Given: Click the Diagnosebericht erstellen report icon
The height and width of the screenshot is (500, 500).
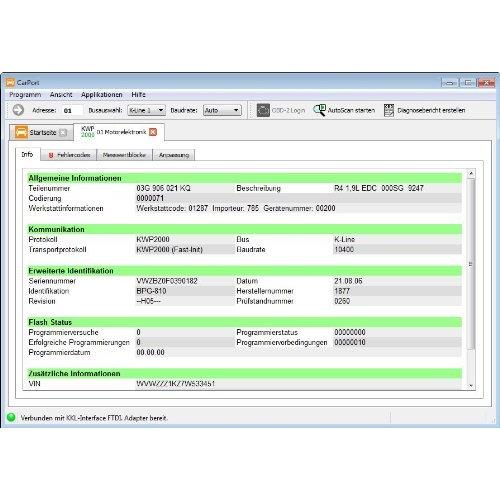Looking at the screenshot, I should tap(389, 110).
